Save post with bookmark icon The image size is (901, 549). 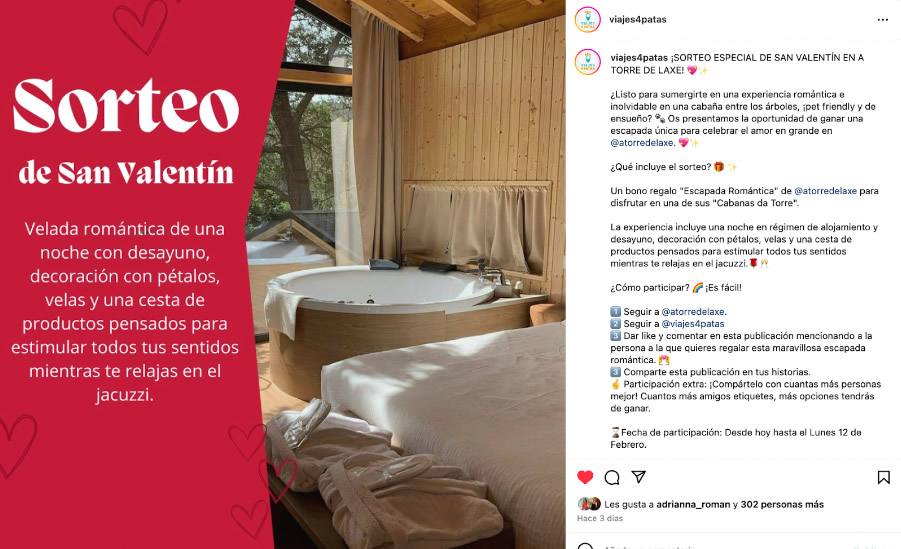[x=884, y=477]
